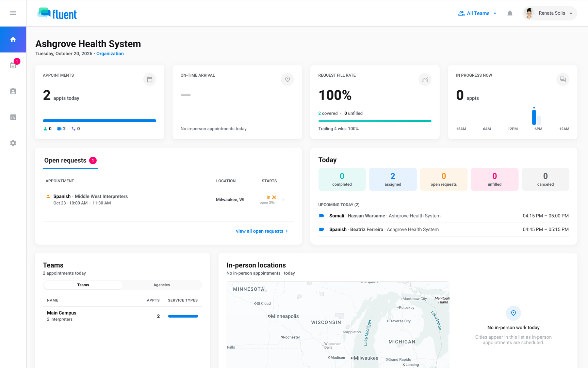The width and height of the screenshot is (588, 368).
Task: Click video icon beside Somali appointment
Action: click(322, 216)
